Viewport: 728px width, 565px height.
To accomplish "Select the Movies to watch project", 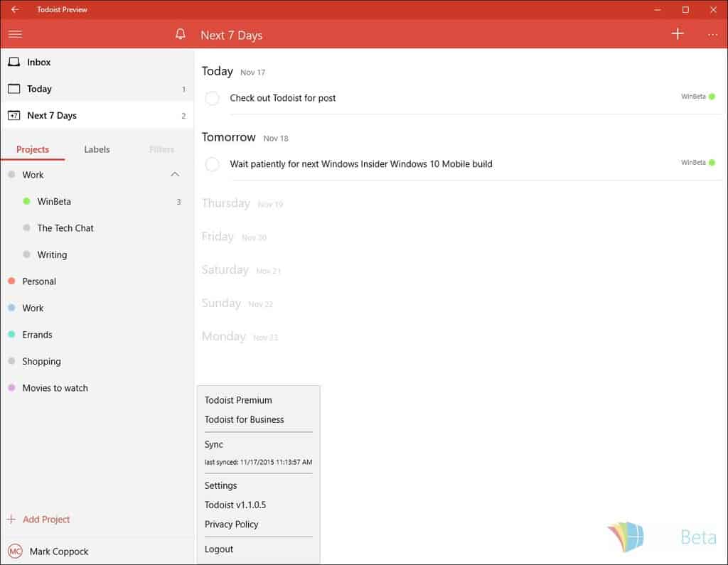I will (x=55, y=388).
